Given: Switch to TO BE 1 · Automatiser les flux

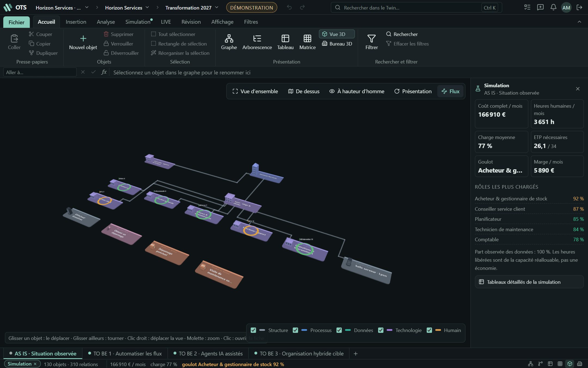Looking at the screenshot, I should pos(125,354).
